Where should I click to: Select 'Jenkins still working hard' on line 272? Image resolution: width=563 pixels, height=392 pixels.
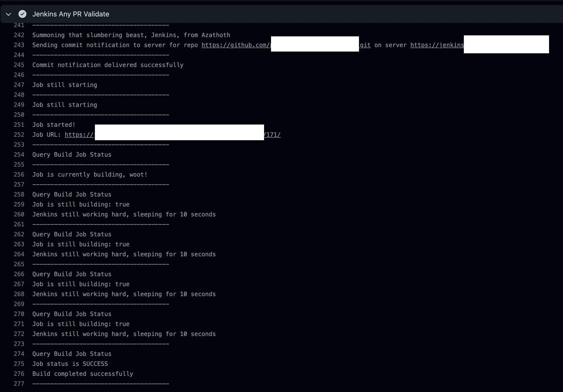(79, 334)
